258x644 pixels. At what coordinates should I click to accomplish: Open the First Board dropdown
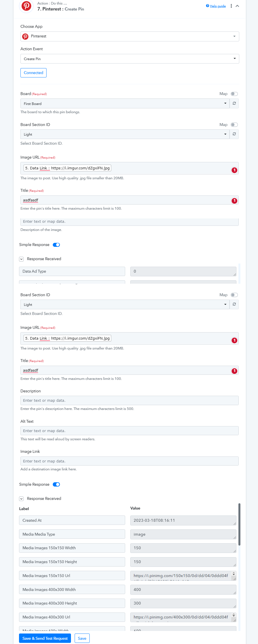(125, 104)
